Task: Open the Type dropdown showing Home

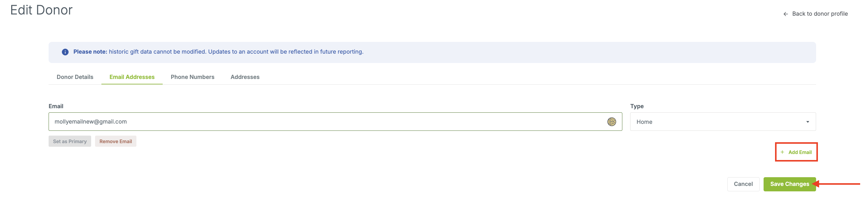Action: pos(723,122)
